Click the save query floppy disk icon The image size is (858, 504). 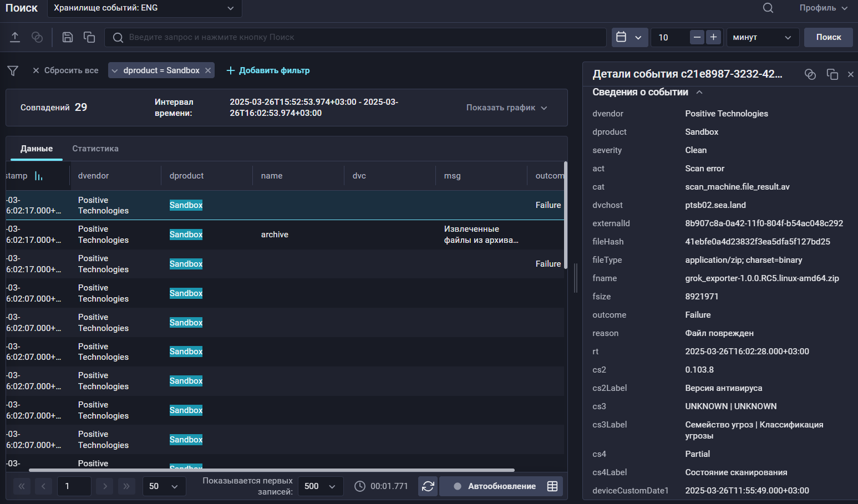(x=68, y=37)
